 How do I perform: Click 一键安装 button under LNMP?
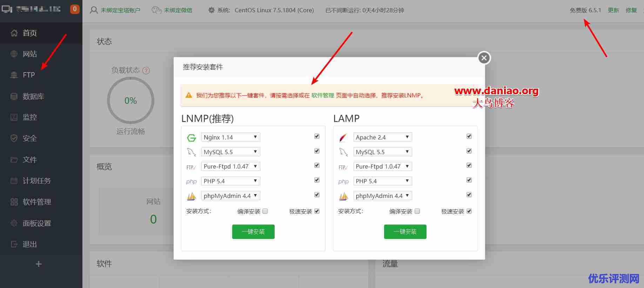[x=253, y=232]
